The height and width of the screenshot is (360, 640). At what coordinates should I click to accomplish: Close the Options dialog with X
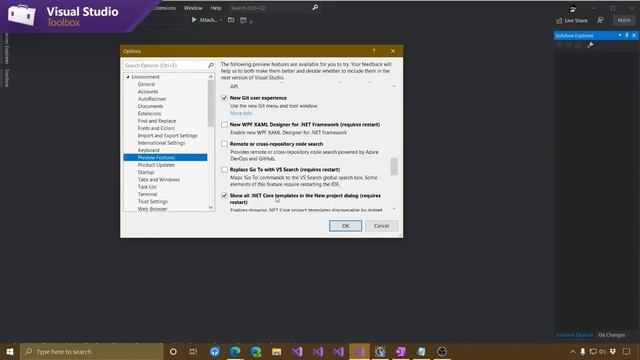click(x=393, y=51)
